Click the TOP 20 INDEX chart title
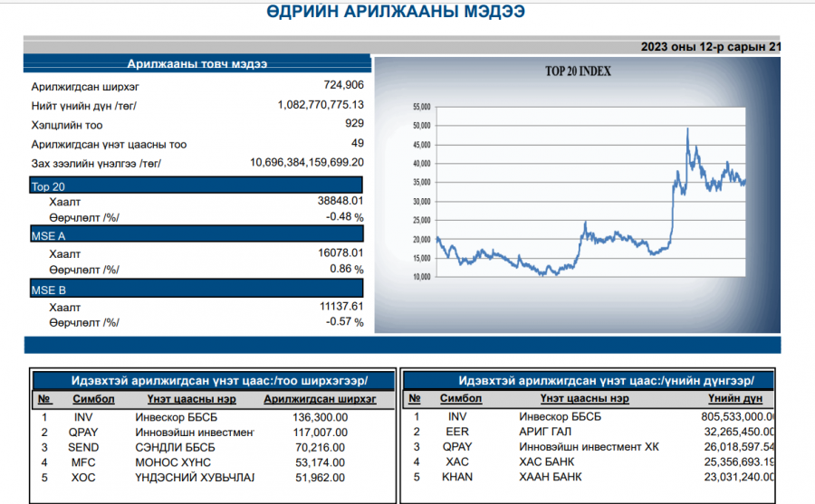Viewport: 815px width, 504px height. (578, 71)
